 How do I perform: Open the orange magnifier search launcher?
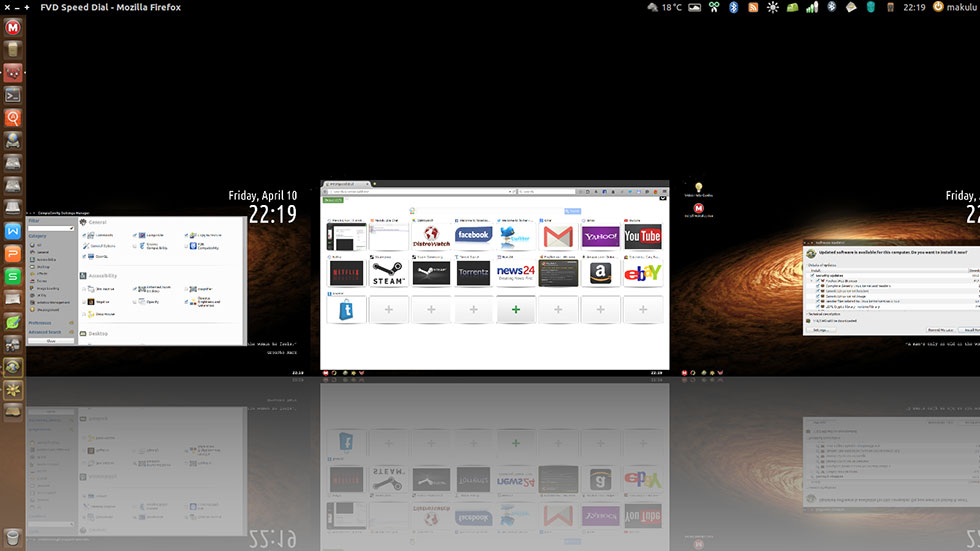click(12, 117)
